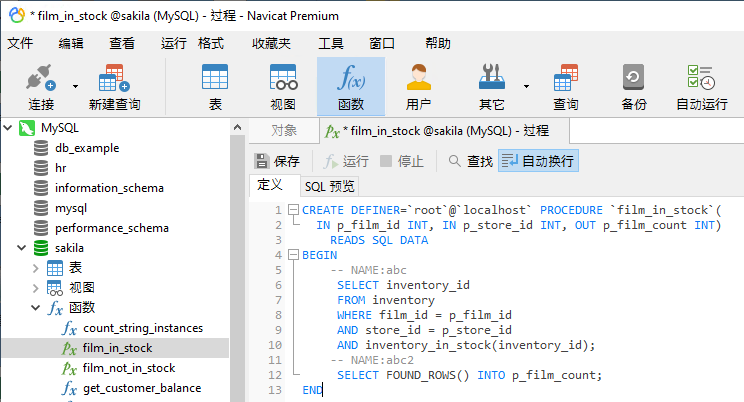Expand the 视图 node under sakila
This screenshot has height=402, width=744.
[36, 288]
